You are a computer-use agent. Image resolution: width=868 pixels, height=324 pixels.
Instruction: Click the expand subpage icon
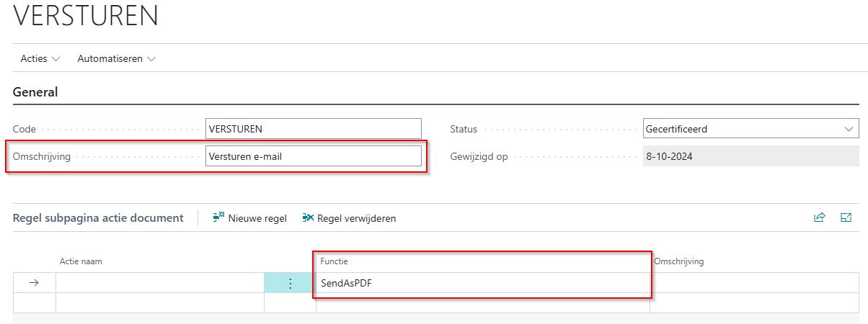point(846,217)
